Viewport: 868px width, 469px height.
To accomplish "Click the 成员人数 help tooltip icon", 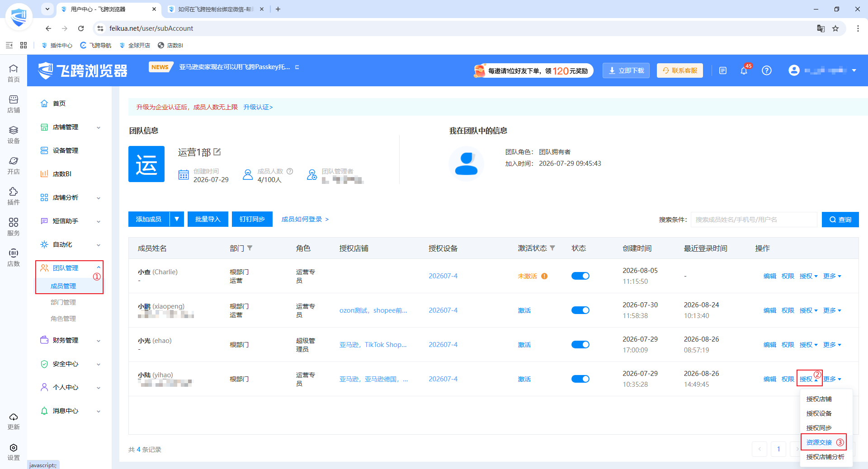I will click(x=290, y=171).
